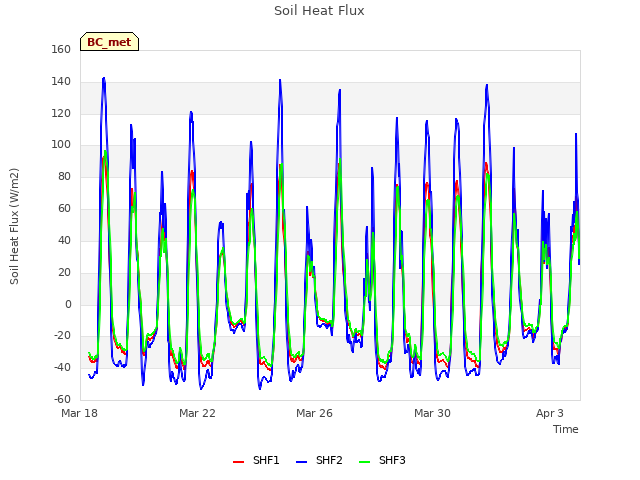Click the Mar 26 x-axis tick label
640x480 pixels.
click(x=314, y=413)
